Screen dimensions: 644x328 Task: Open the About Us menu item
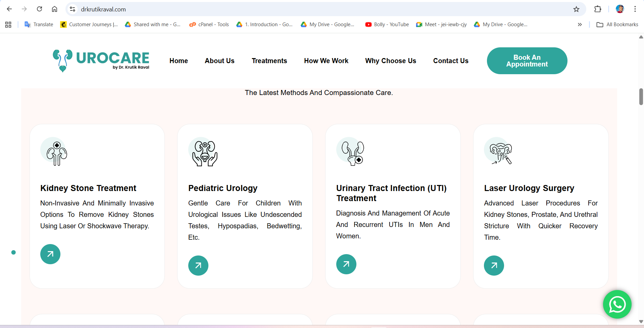[x=219, y=61]
